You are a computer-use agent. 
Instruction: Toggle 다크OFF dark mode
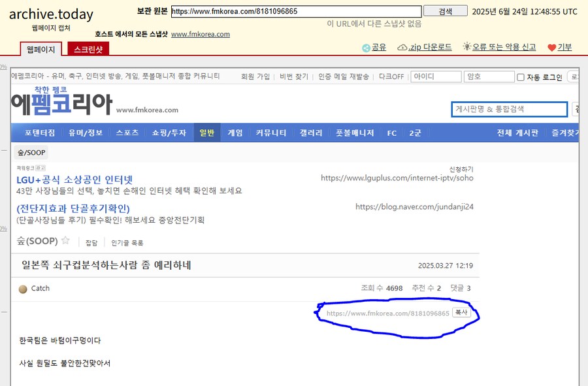coord(391,76)
